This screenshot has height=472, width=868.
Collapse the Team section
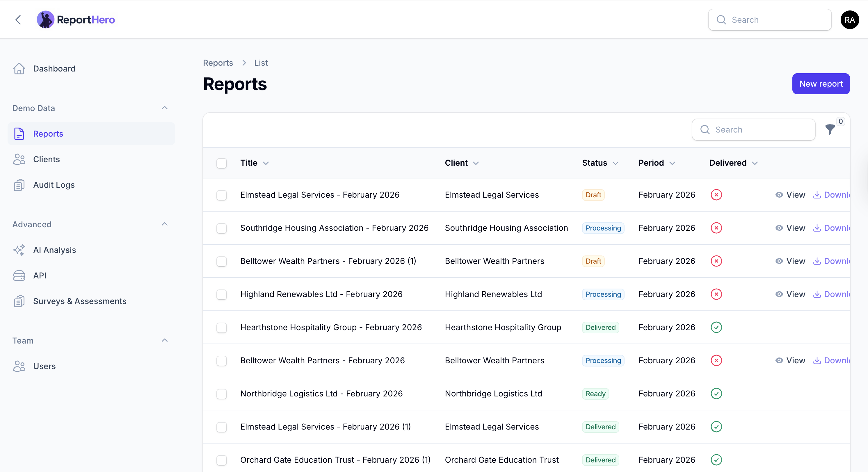[x=164, y=340]
